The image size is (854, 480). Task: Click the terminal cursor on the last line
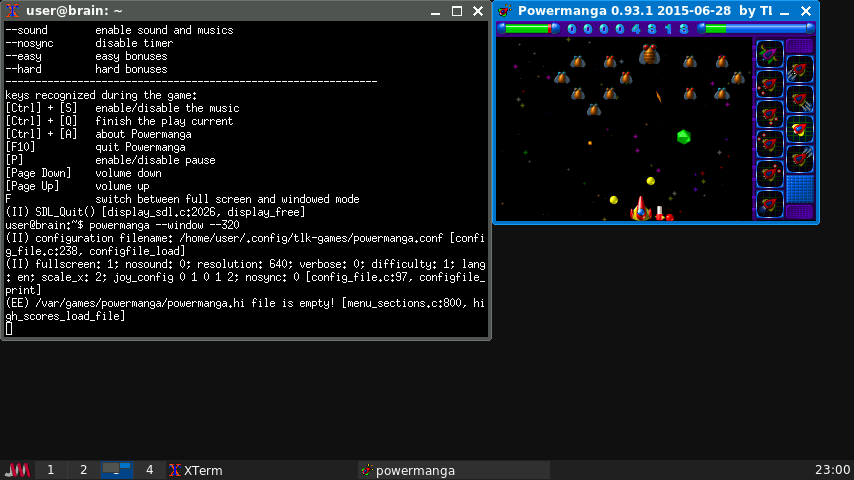point(9,328)
